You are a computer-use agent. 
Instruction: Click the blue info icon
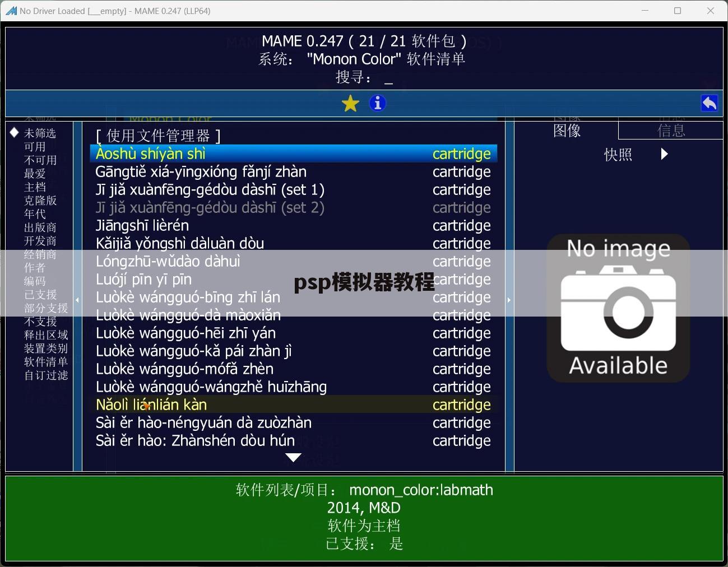(x=378, y=103)
